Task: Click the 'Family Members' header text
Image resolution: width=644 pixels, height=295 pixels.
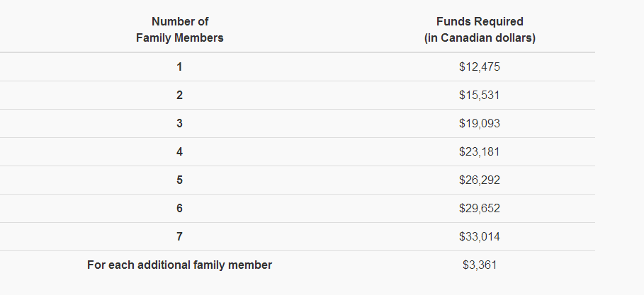Action: click(x=180, y=38)
